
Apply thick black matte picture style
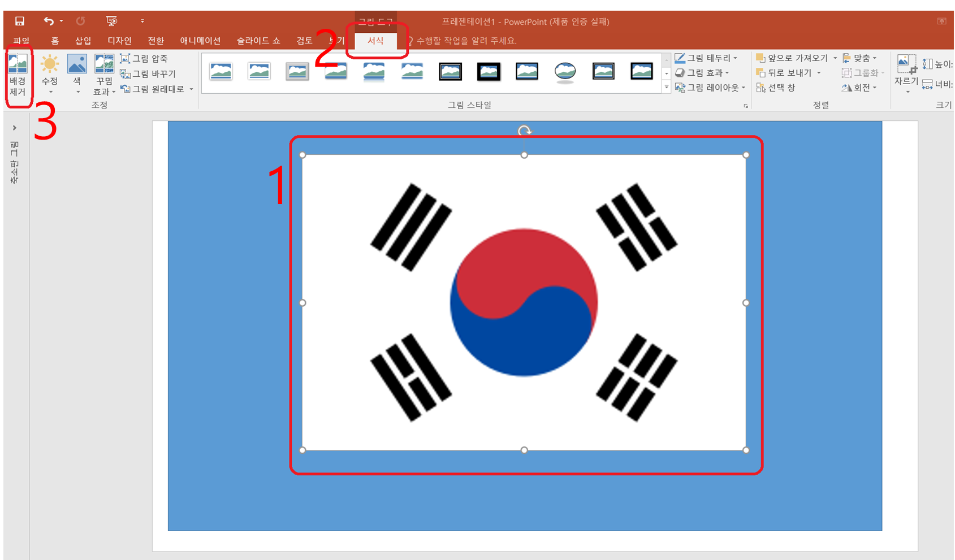(x=489, y=72)
